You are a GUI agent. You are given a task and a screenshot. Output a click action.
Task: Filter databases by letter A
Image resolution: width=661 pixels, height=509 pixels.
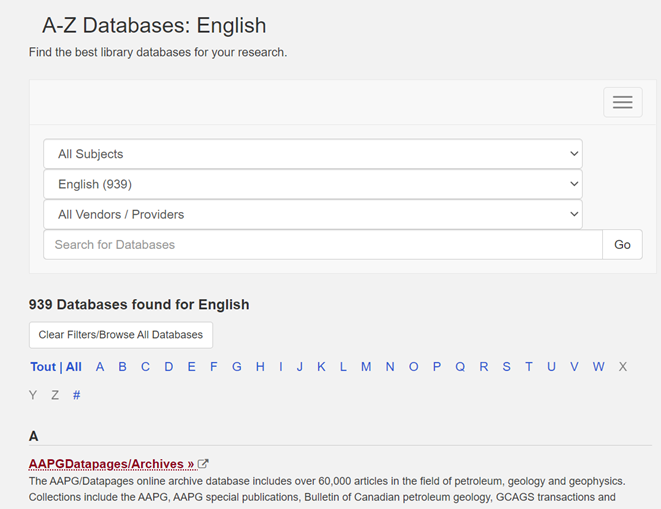[x=100, y=367]
